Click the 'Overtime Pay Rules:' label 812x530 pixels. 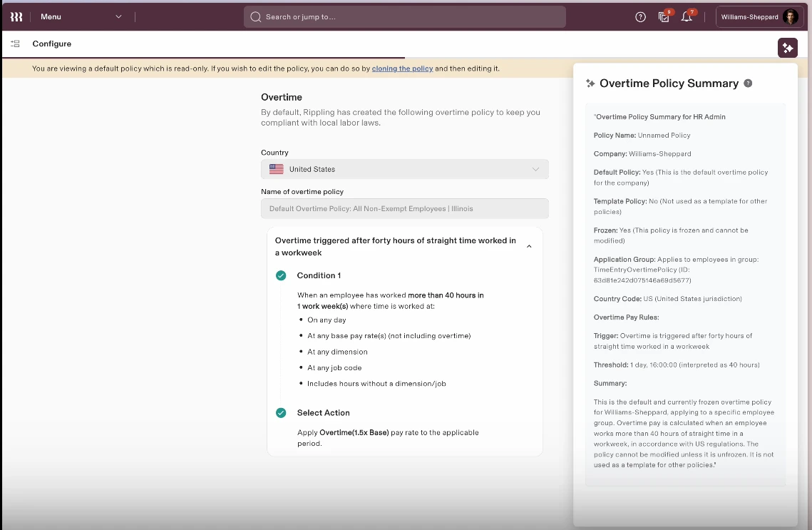point(626,317)
